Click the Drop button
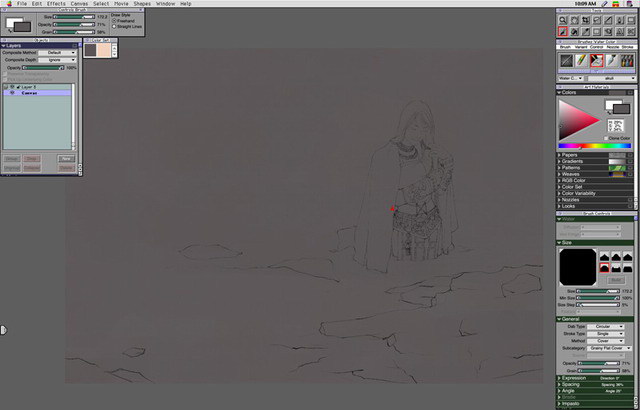Viewport: 640px width, 410px height. point(31,159)
